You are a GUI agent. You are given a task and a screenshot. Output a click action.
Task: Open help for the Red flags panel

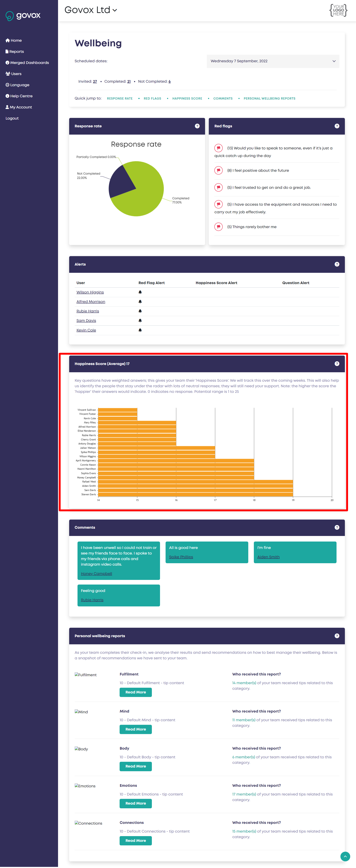[337, 126]
